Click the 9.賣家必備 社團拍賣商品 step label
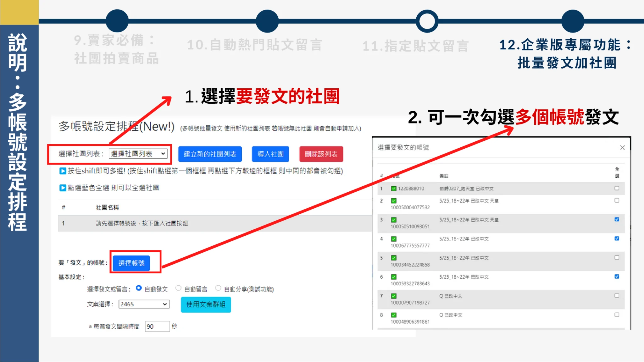Viewport: 644px width, 362px height. [116, 49]
